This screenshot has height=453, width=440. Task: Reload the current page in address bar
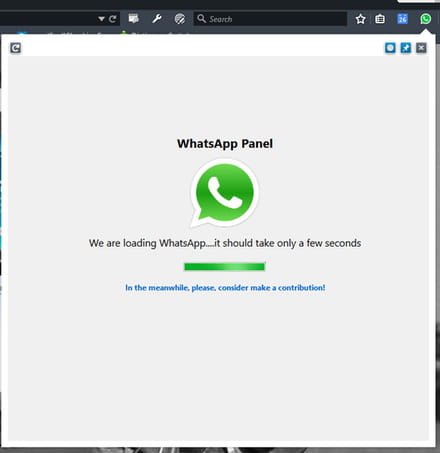(x=112, y=19)
